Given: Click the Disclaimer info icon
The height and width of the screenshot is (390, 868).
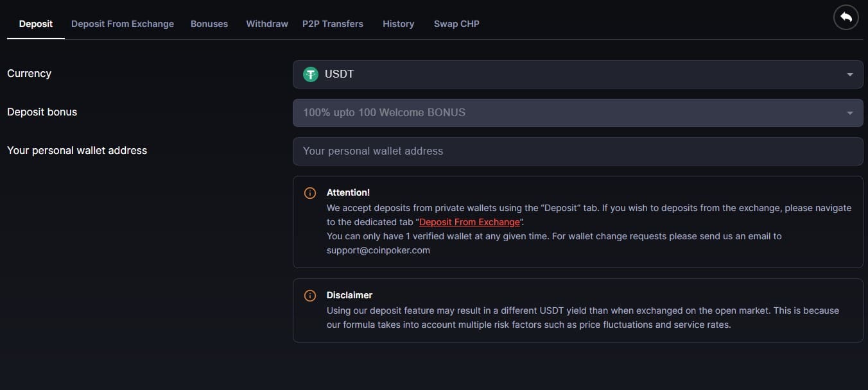Looking at the screenshot, I should (x=309, y=296).
